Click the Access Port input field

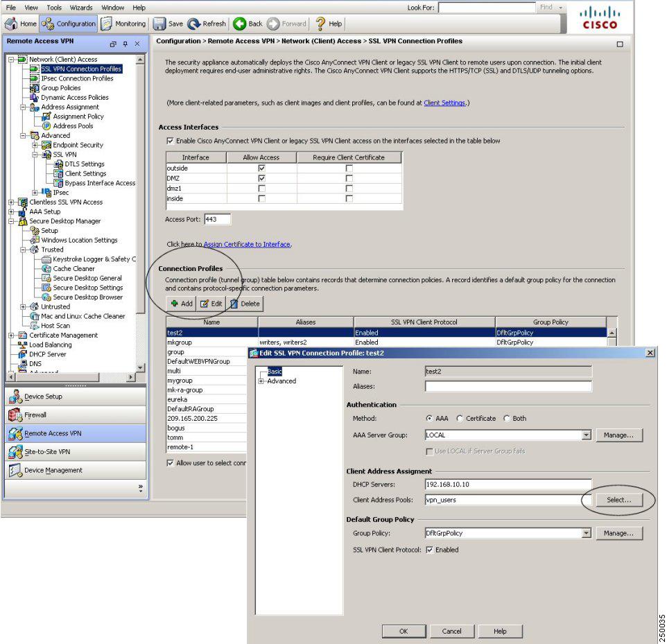pyautogui.click(x=218, y=219)
